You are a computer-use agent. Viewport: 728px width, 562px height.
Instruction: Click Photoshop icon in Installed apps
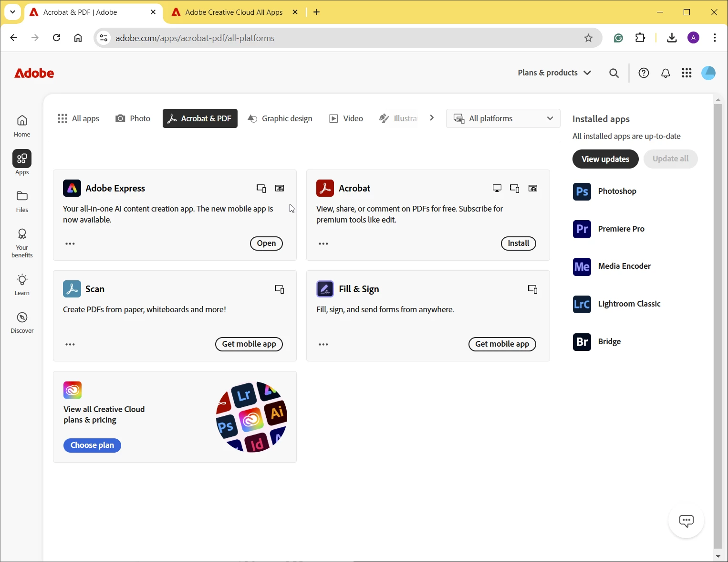pyautogui.click(x=582, y=191)
